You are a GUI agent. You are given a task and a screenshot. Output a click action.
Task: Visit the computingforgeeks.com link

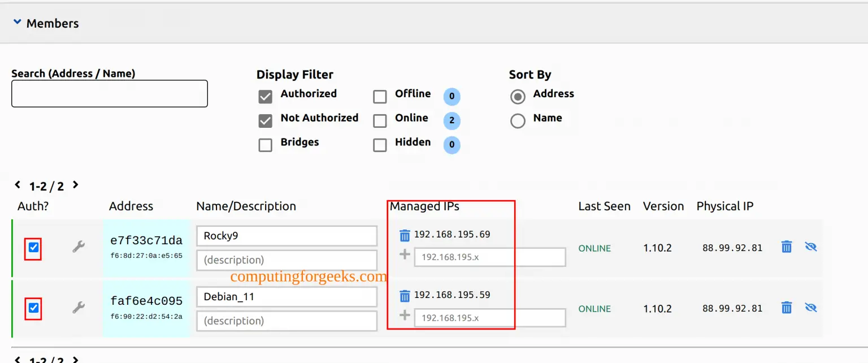click(x=308, y=277)
